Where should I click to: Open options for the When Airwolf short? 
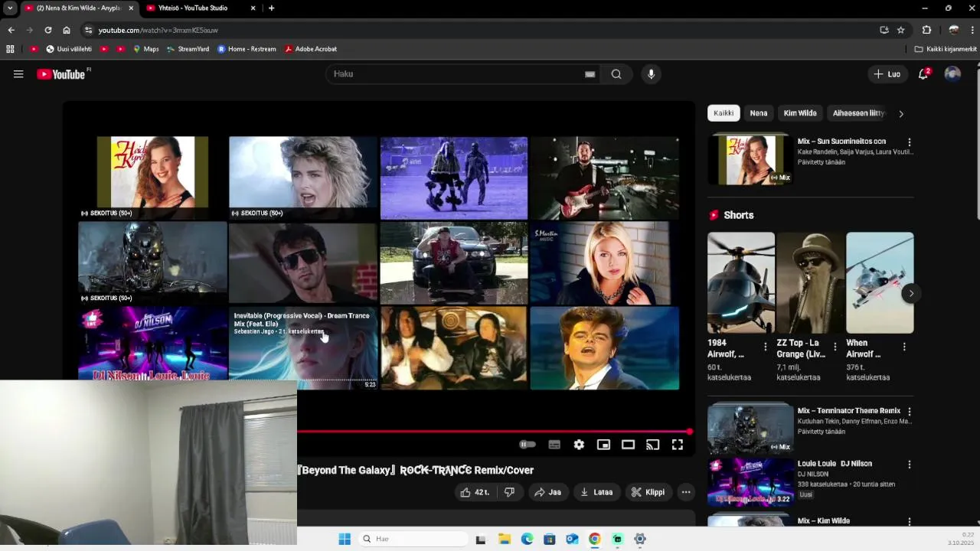click(904, 347)
